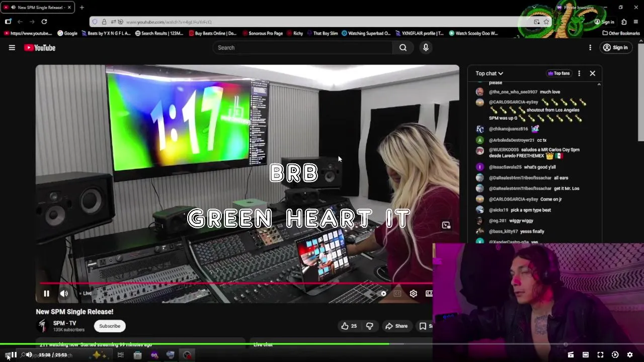
Task: Go to the YouTube home logo
Action: click(x=40, y=48)
